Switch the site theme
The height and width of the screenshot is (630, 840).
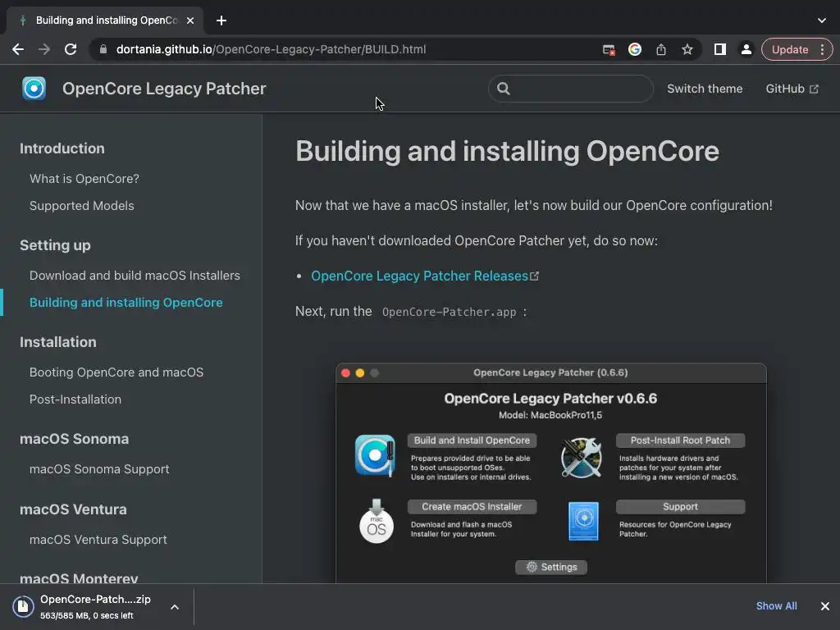pyautogui.click(x=705, y=89)
